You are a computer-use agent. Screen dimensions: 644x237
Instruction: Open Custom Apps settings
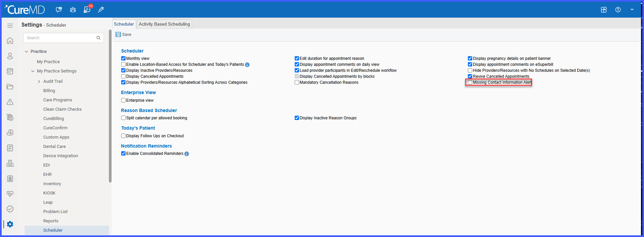tap(56, 137)
